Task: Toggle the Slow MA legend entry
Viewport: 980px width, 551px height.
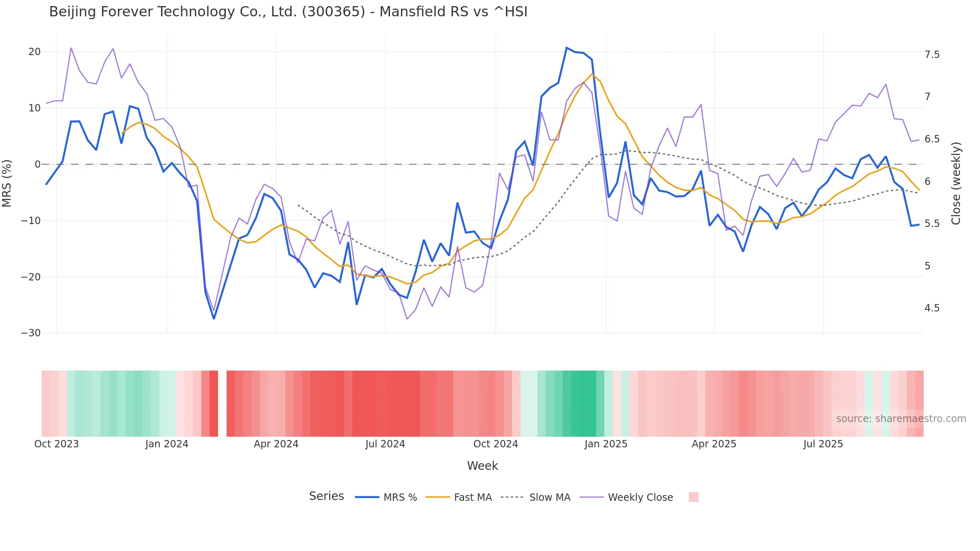Action: click(x=535, y=497)
